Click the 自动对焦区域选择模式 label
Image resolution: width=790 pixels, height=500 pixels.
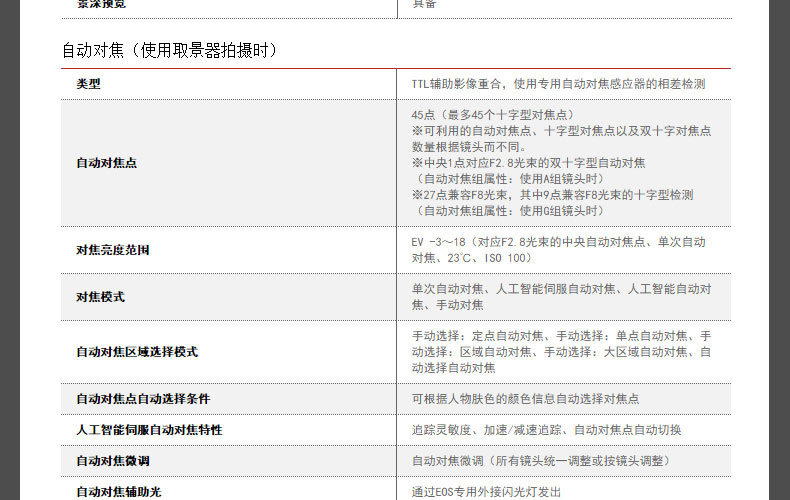[137, 352]
